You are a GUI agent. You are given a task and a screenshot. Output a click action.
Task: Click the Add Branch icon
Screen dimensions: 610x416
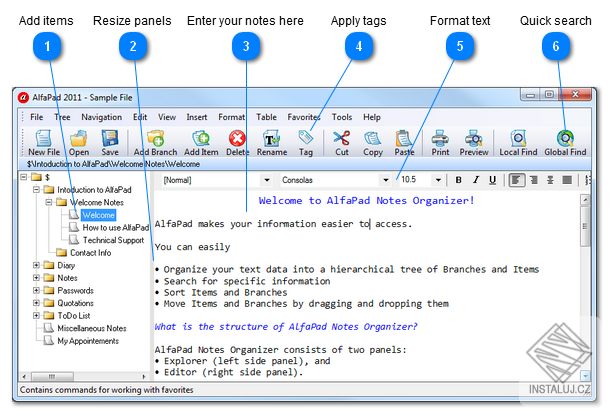156,138
